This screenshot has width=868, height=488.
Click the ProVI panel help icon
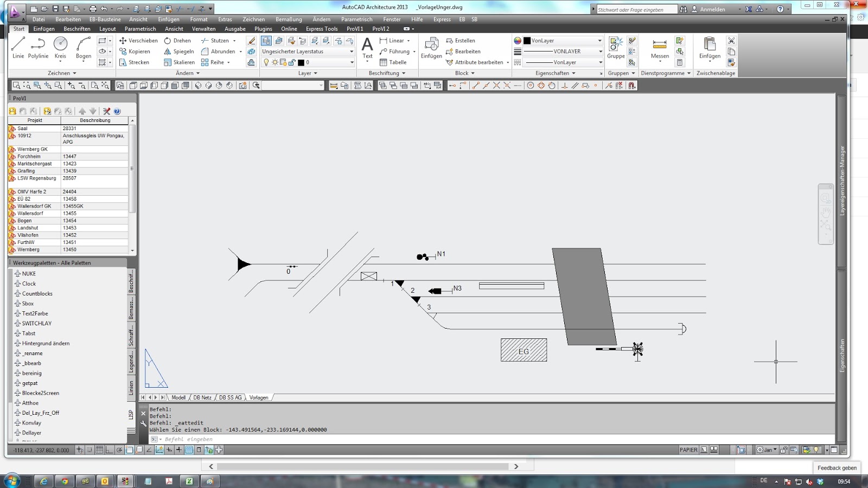point(117,111)
